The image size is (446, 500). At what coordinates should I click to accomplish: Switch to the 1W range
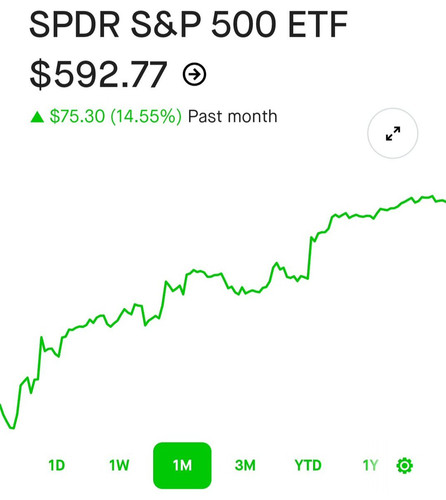coord(119,465)
